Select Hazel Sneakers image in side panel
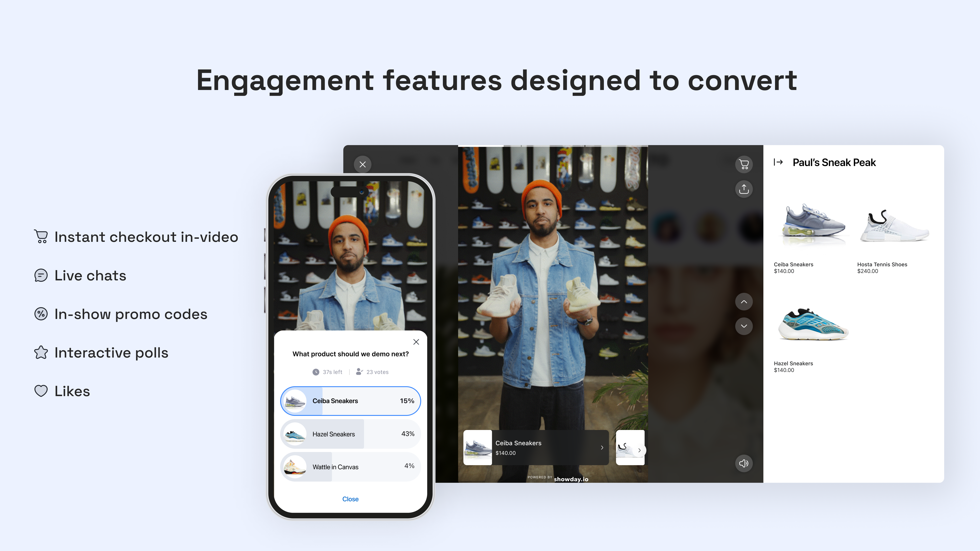Viewport: 980px width, 551px height. click(x=813, y=324)
